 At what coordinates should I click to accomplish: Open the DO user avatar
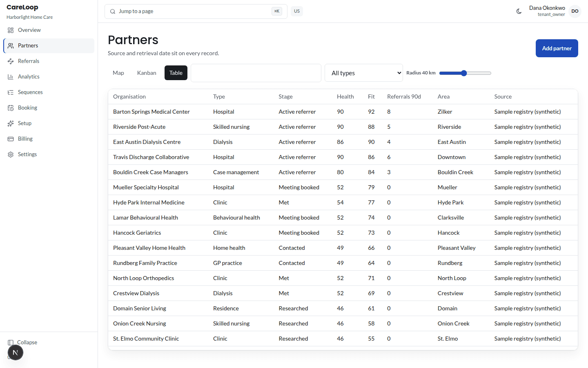click(575, 11)
